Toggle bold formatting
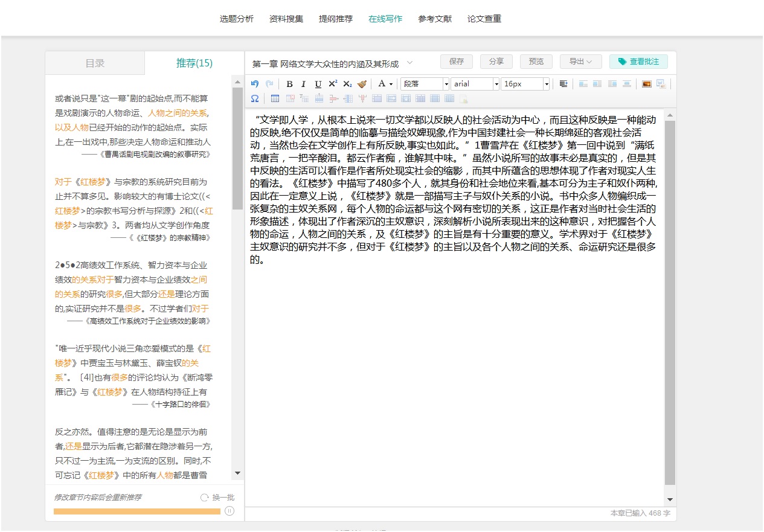 point(289,84)
